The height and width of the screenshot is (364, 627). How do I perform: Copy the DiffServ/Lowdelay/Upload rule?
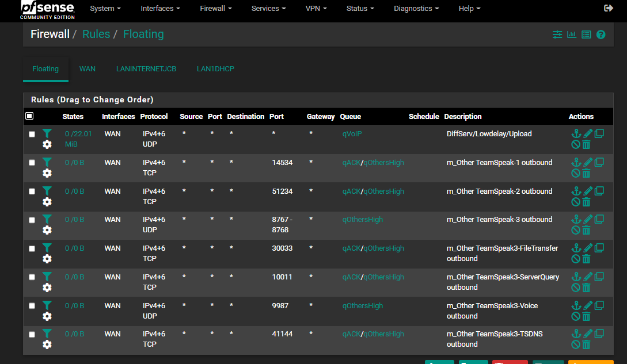tap(599, 133)
